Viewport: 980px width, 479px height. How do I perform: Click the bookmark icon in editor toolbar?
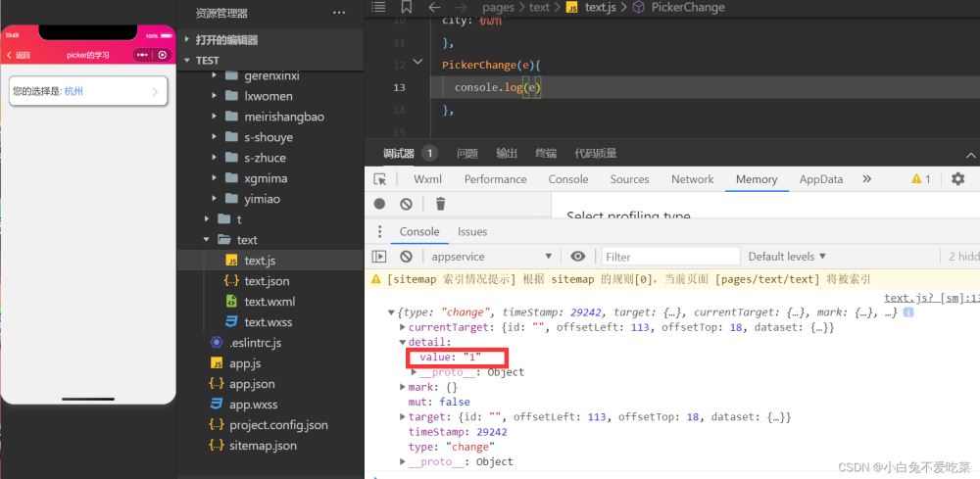click(407, 7)
